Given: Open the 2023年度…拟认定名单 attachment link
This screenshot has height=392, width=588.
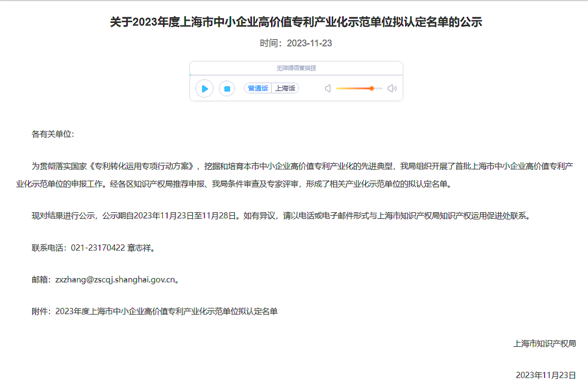Looking at the screenshot, I should [167, 311].
